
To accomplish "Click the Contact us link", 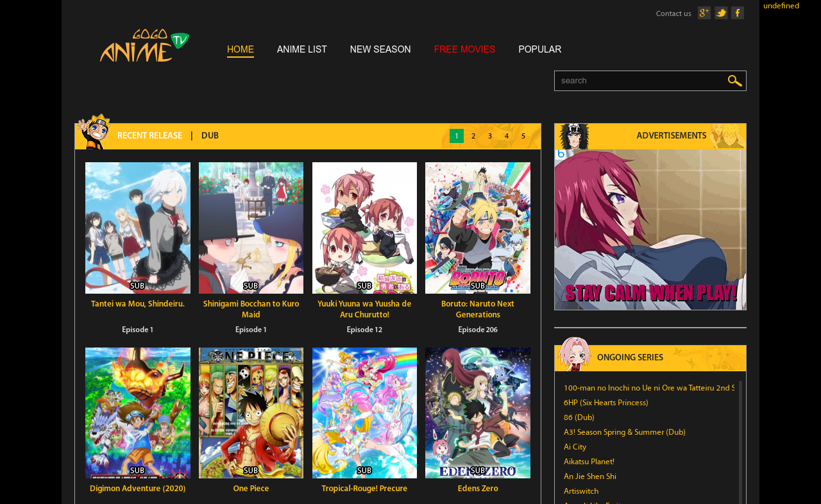I will [673, 13].
